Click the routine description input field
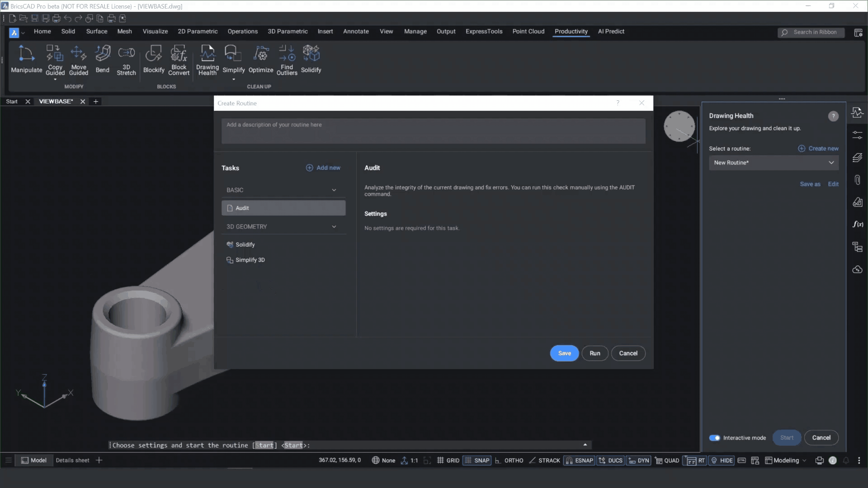868x488 pixels. click(433, 131)
